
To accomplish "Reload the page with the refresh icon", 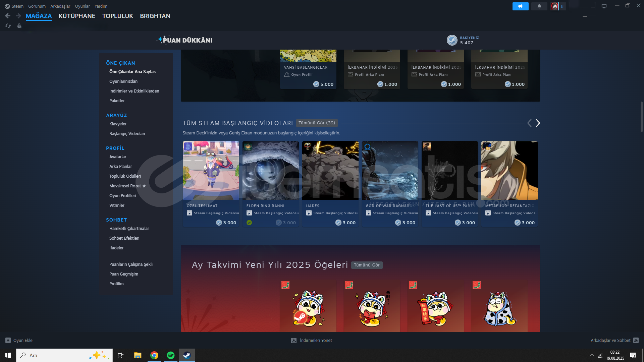I will (8, 26).
